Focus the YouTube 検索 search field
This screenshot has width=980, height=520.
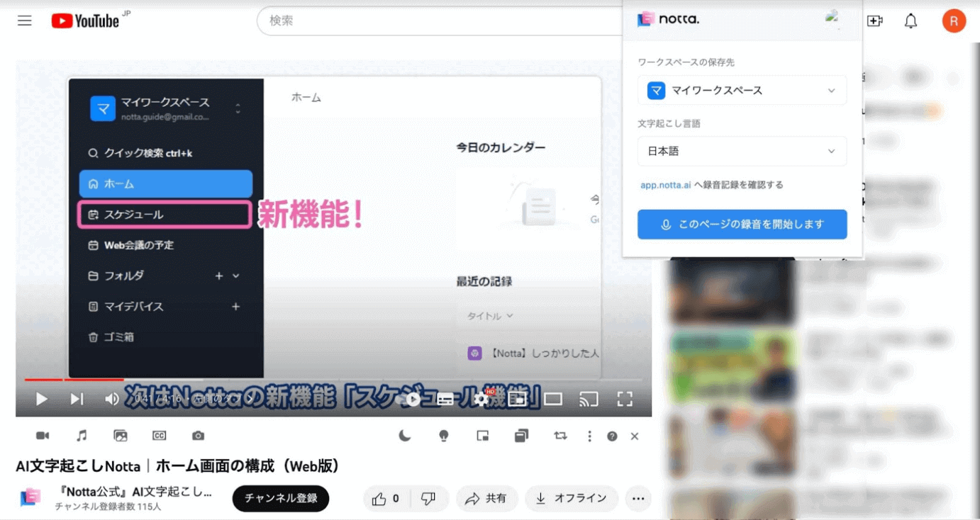(x=440, y=21)
